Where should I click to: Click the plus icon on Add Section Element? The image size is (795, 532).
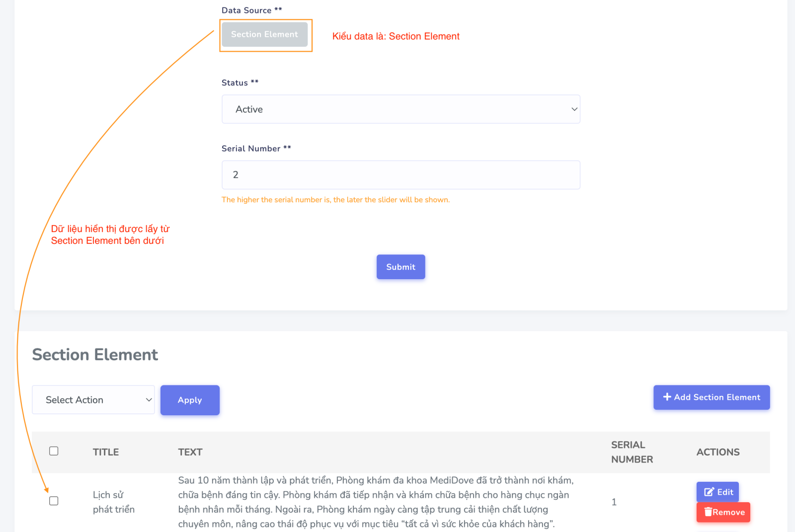[x=667, y=397]
